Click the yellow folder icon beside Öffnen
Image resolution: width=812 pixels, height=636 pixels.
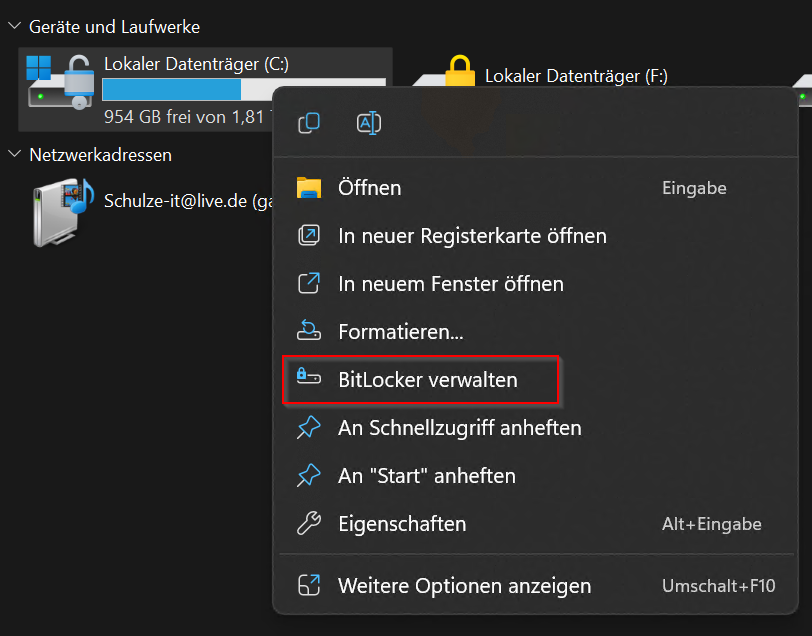(309, 187)
